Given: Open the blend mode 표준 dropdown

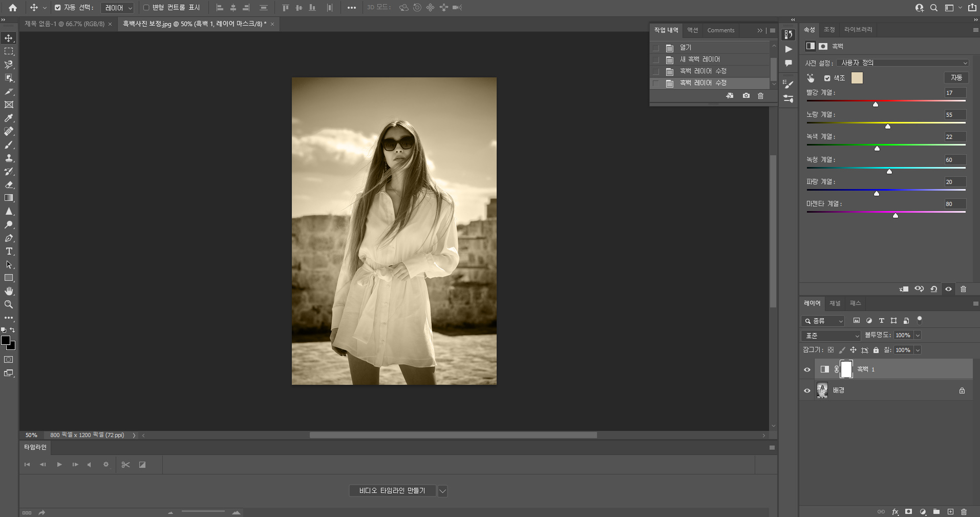Looking at the screenshot, I should 831,336.
